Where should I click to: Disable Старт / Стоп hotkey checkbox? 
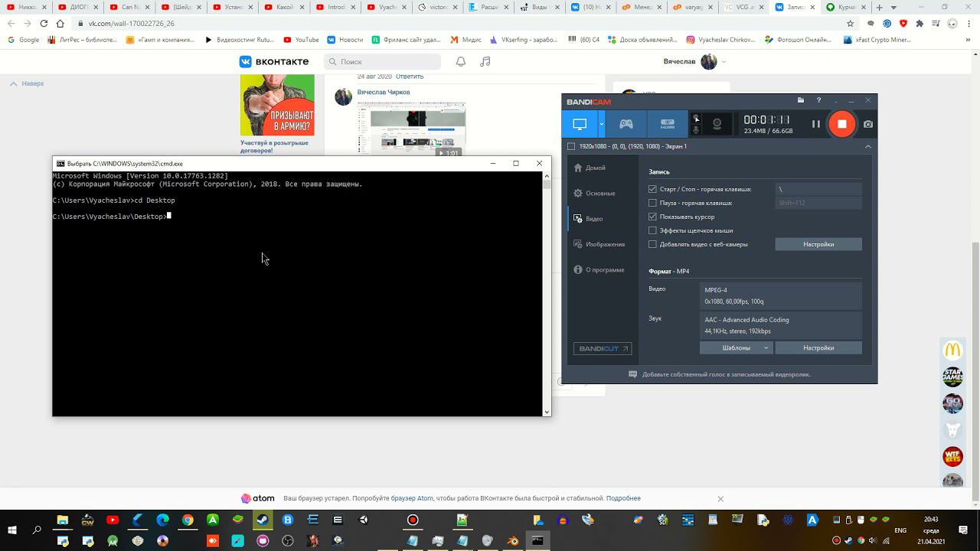click(x=652, y=189)
